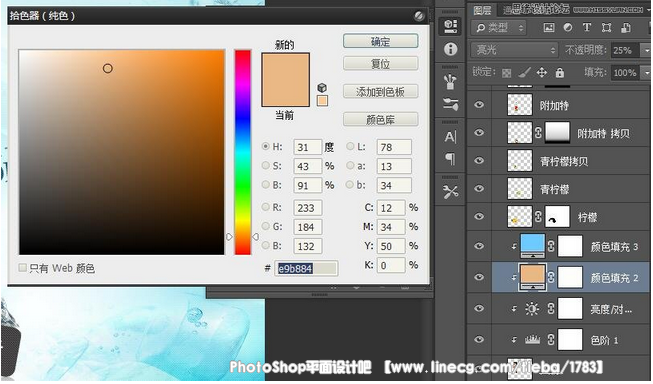Filter layers by pixel layers icon
Screen dimensions: 653x384
549,28
